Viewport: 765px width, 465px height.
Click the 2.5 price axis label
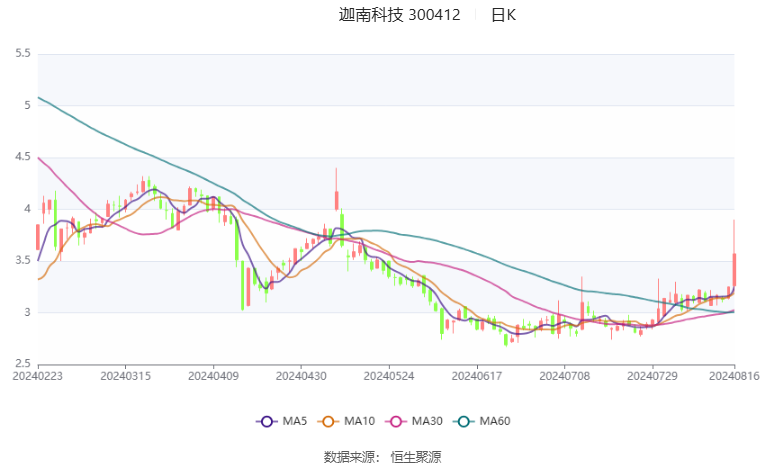coord(23,364)
